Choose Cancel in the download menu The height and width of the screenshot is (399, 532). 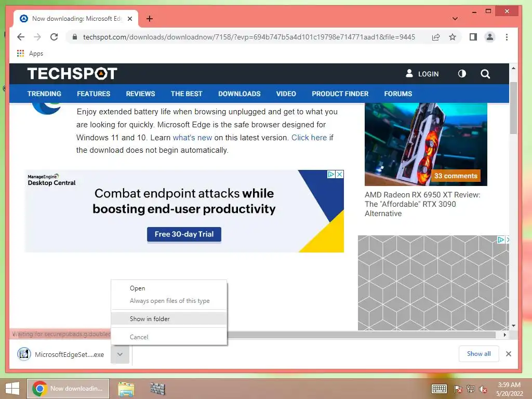click(169, 337)
